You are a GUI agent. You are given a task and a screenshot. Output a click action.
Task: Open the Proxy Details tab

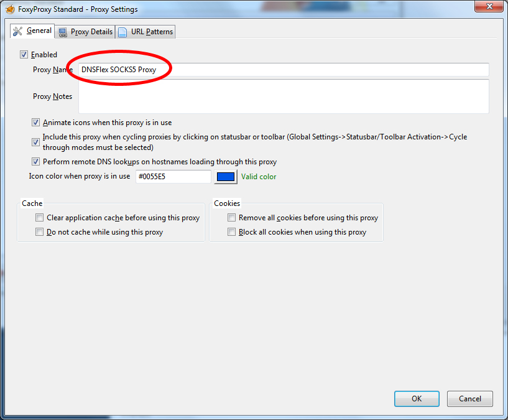tap(85, 32)
